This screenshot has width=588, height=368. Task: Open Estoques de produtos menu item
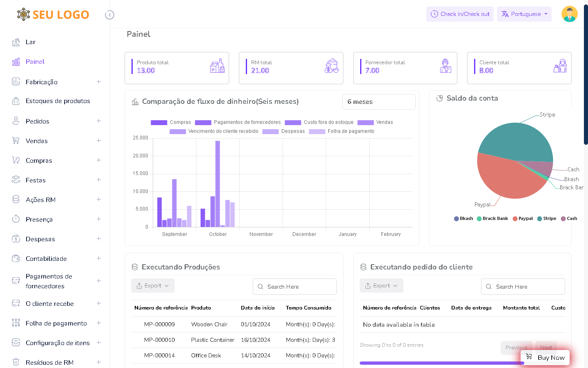[58, 101]
